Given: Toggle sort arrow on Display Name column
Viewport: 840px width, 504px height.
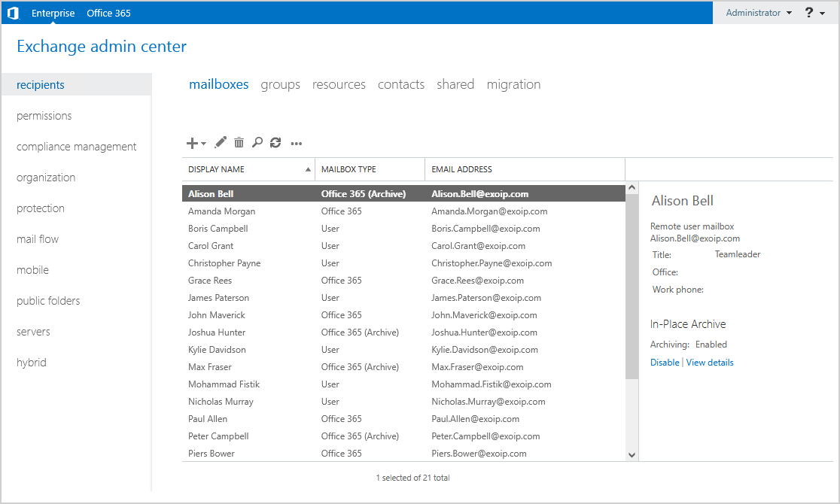Looking at the screenshot, I should [308, 169].
